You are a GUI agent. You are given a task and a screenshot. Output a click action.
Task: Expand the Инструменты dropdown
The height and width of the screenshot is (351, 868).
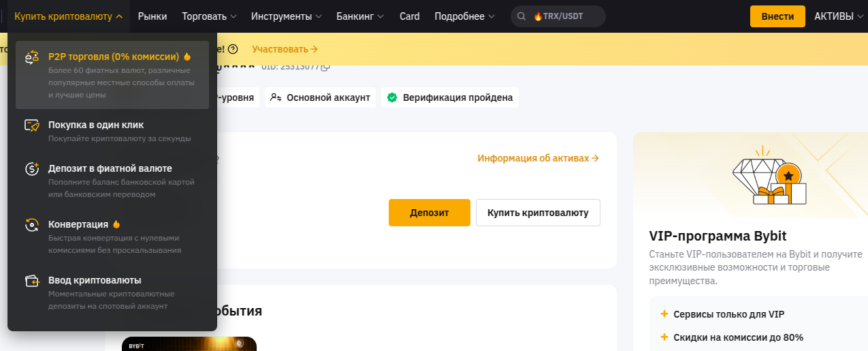[x=287, y=16]
